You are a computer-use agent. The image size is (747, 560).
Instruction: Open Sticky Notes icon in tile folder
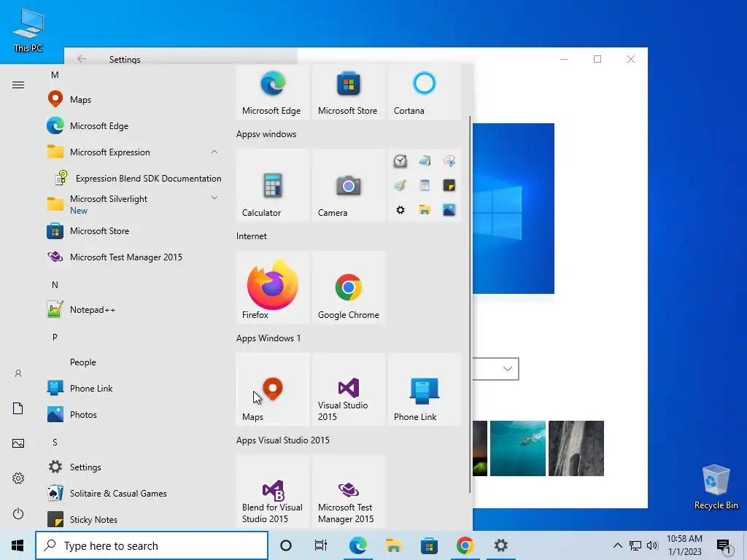point(449,185)
